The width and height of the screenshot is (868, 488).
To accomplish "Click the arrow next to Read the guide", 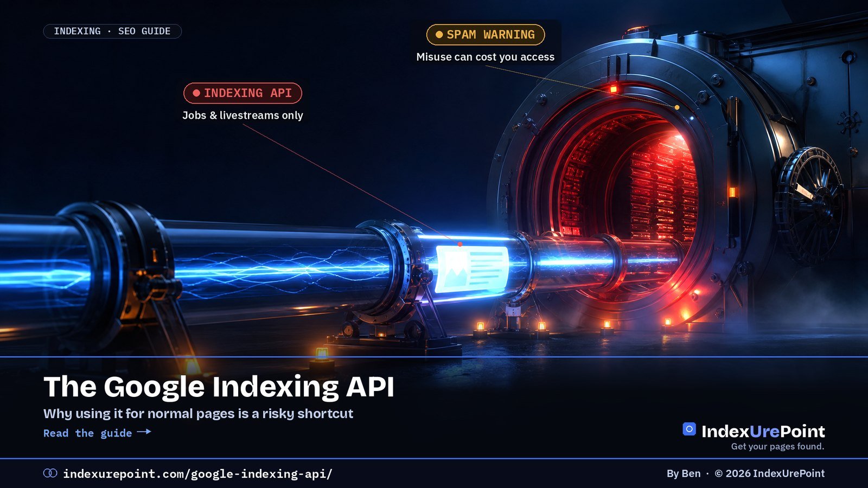I will pos(144,432).
